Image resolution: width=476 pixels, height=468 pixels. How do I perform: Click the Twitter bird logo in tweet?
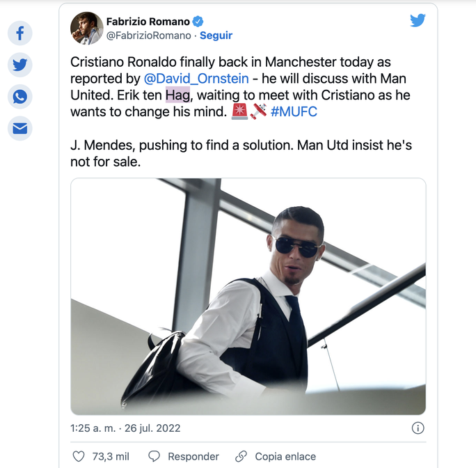418,20
